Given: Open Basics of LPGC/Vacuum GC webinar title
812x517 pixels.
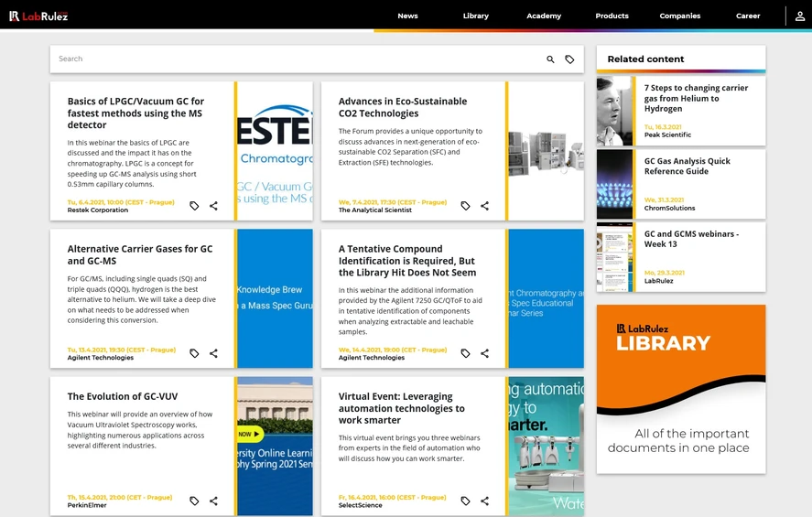Looking at the screenshot, I should click(x=135, y=113).
